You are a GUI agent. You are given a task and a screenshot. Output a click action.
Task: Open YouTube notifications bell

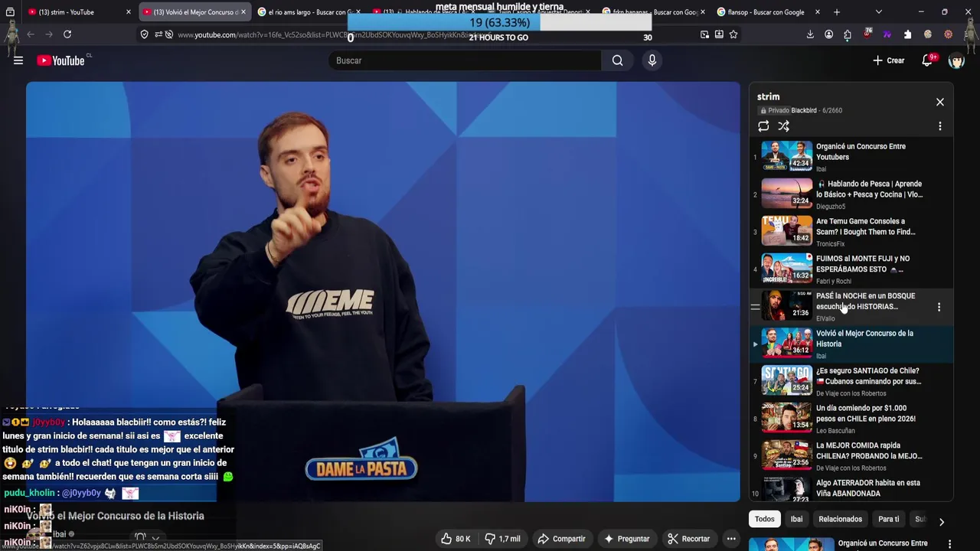[927, 60]
